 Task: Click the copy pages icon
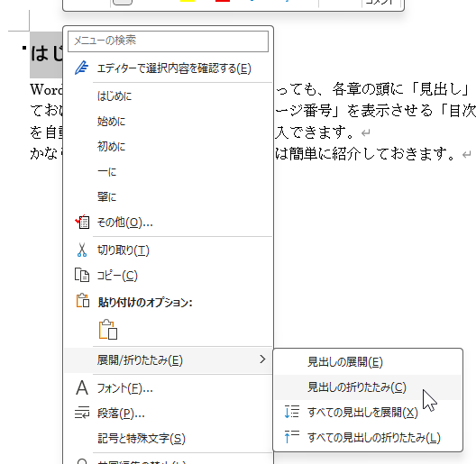coord(82,275)
